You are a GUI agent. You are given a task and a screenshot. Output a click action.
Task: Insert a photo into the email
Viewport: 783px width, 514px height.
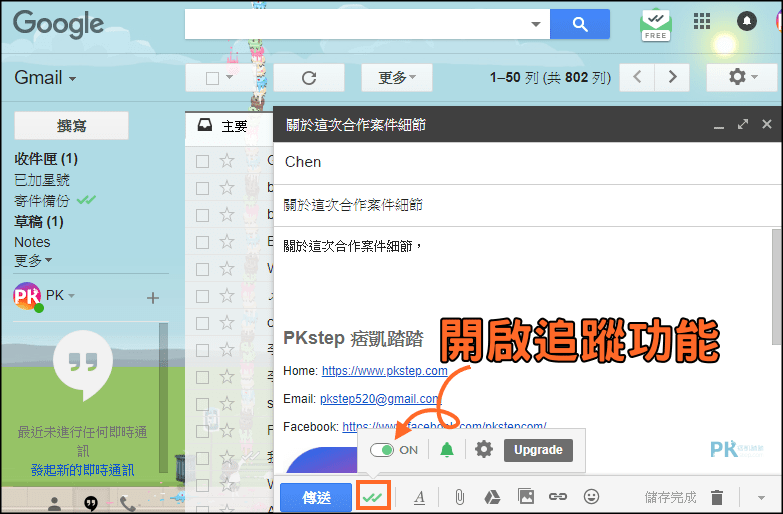point(526,497)
